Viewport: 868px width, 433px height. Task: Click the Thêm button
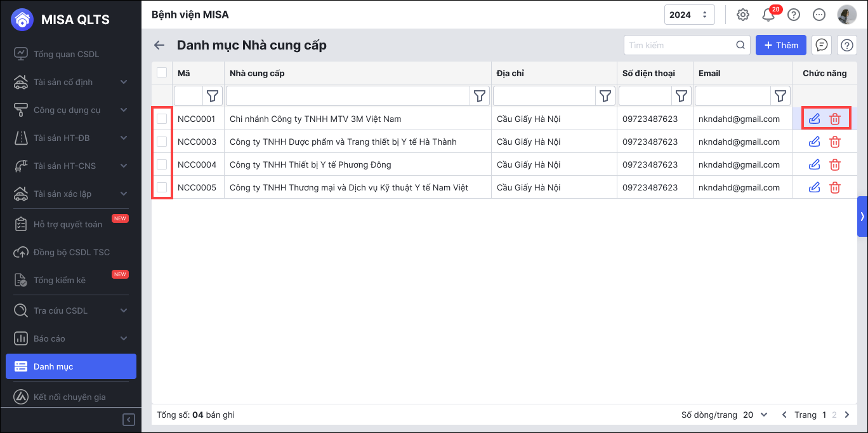[780, 45]
